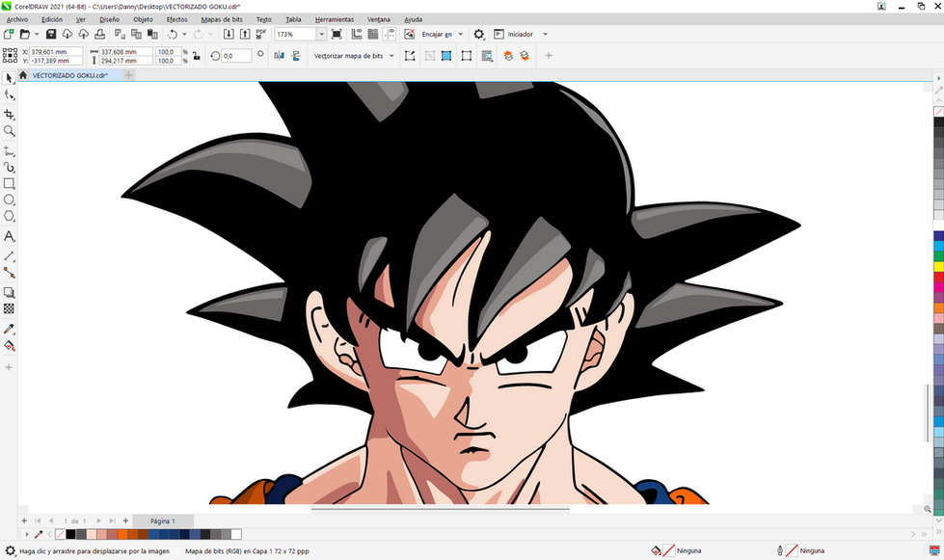Pick the yellow swatch in the side palette

point(938,266)
